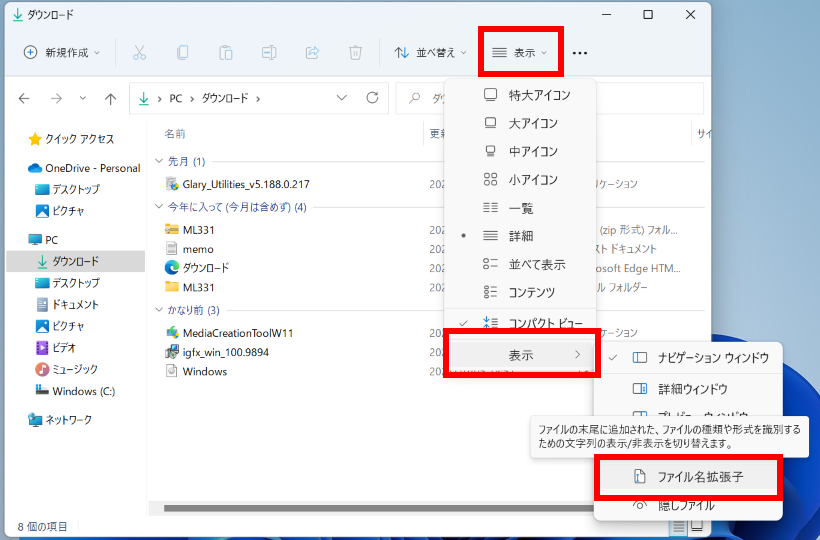Open the 新規作成 new item menu
Image resolution: width=820 pixels, height=540 pixels.
pyautogui.click(x=62, y=52)
